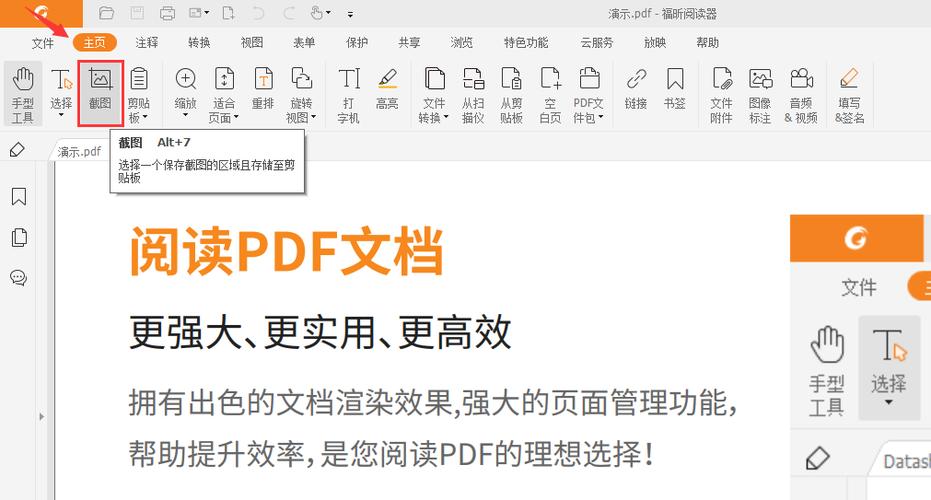This screenshot has width=931, height=500.
Task: Open the comments panel in left sidebar
Action: point(18,277)
